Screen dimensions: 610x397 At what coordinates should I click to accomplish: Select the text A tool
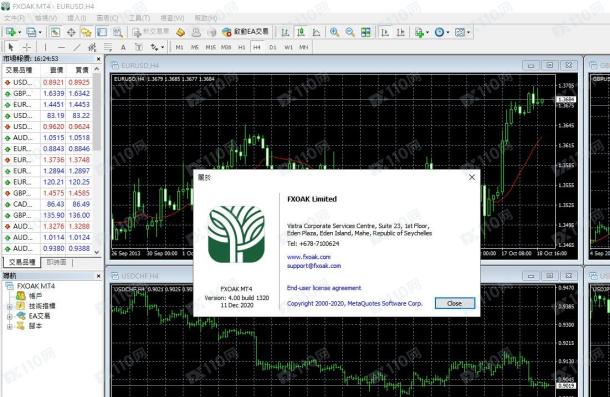click(x=123, y=47)
